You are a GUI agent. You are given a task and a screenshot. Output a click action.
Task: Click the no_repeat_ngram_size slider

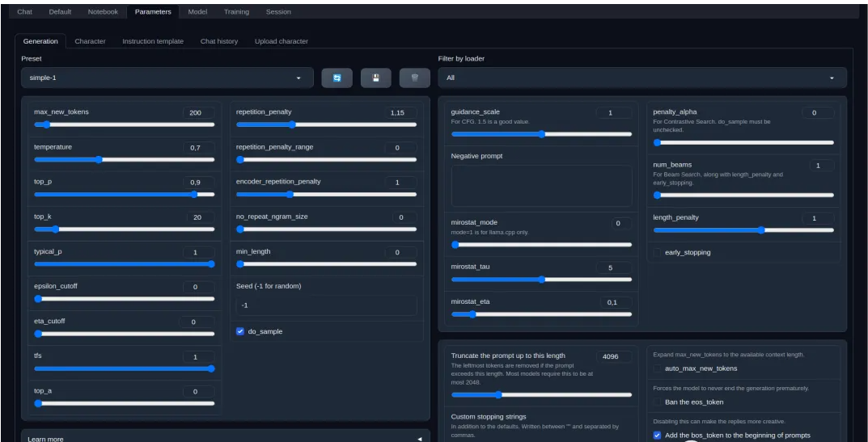327,229
